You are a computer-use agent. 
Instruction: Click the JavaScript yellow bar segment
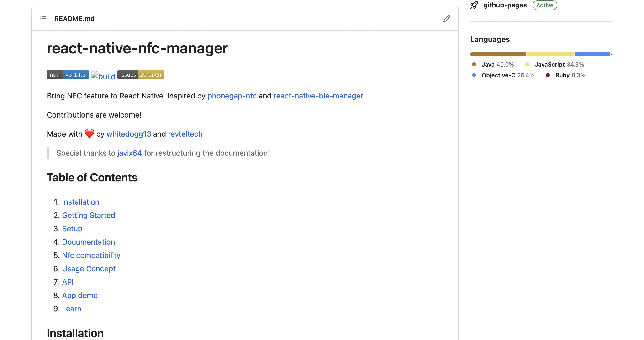[x=550, y=54]
